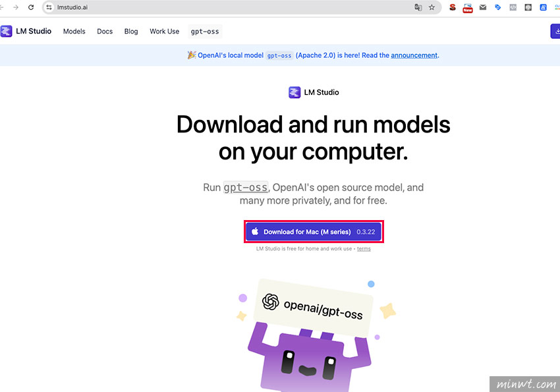This screenshot has width=560, height=392.
Task: Open the gray code-bracket extension icon
Action: click(x=513, y=7)
